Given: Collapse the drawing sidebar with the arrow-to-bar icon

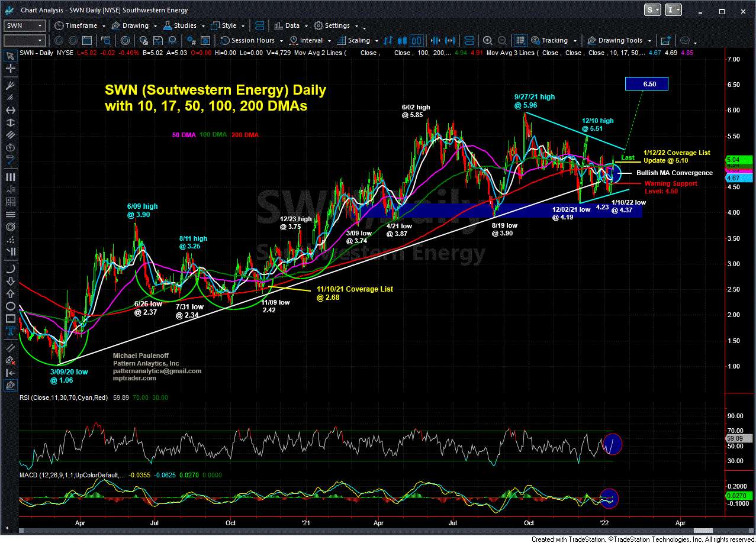Looking at the screenshot, I should pos(10,373).
